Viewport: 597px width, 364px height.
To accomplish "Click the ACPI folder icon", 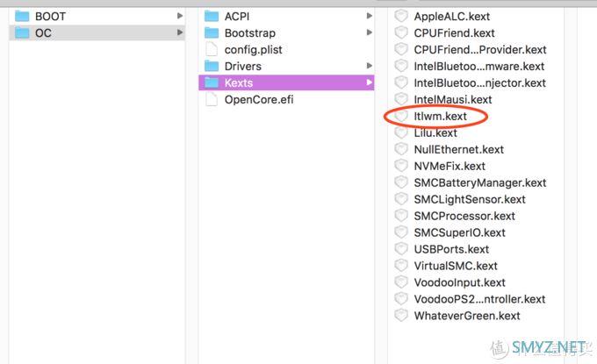I will pyautogui.click(x=212, y=17).
